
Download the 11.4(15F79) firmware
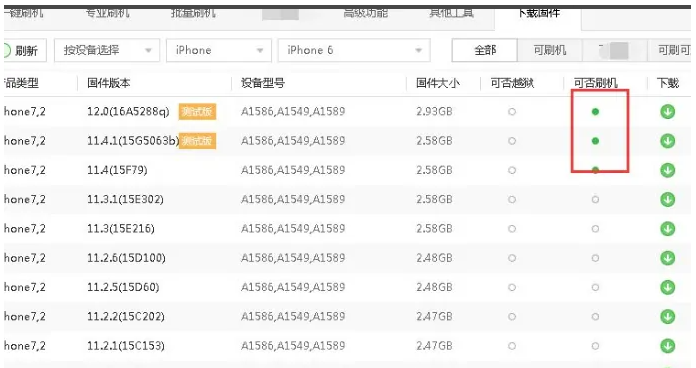pyautogui.click(x=667, y=170)
